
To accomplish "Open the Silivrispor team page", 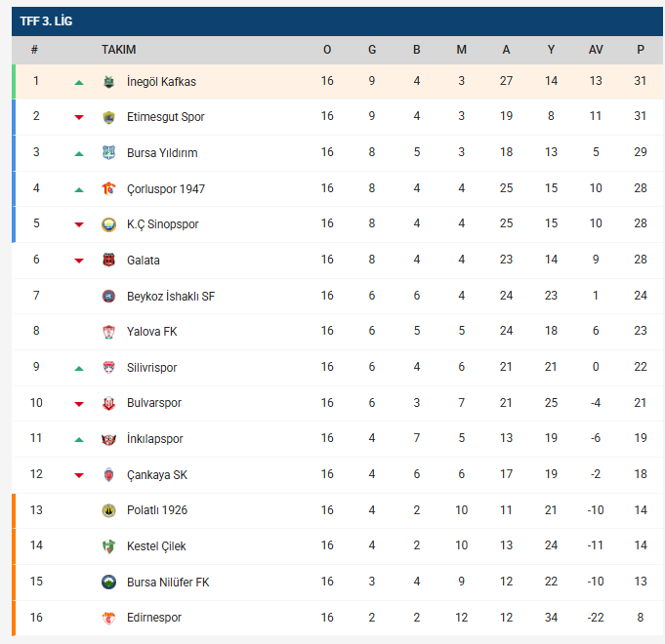I will [x=152, y=368].
